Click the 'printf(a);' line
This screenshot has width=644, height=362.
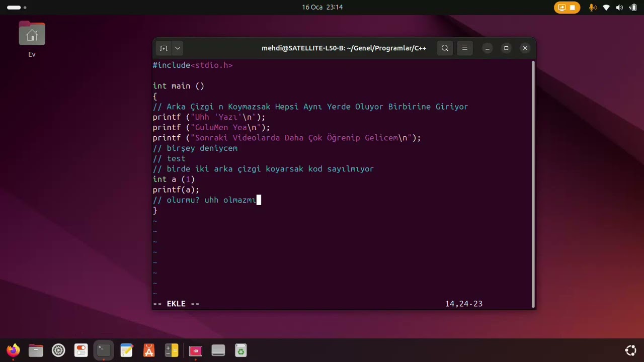pyautogui.click(x=176, y=190)
